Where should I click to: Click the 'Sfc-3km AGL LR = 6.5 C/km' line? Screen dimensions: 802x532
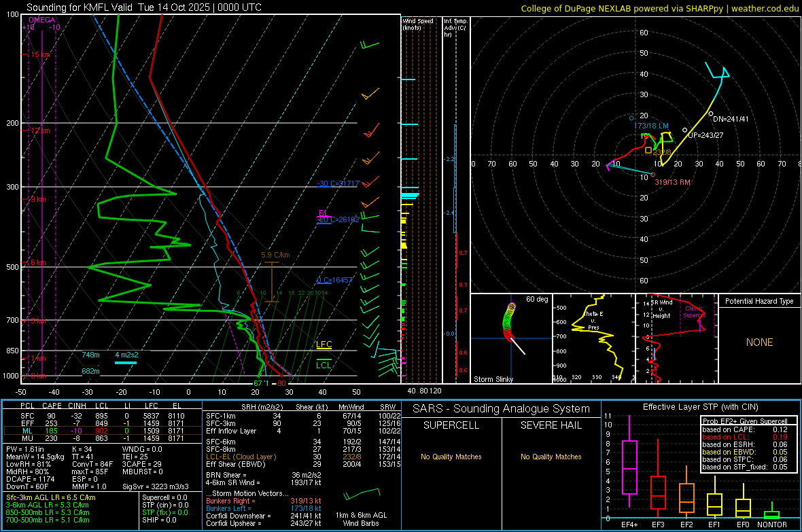[51, 497]
